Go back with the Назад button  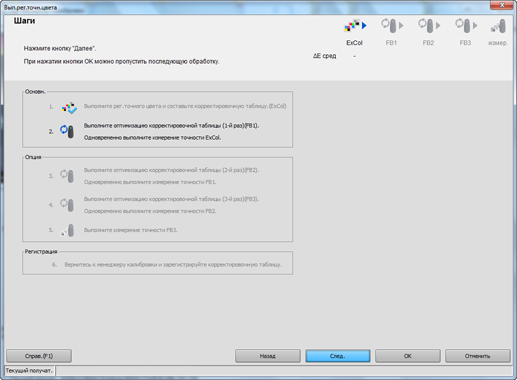(268, 356)
